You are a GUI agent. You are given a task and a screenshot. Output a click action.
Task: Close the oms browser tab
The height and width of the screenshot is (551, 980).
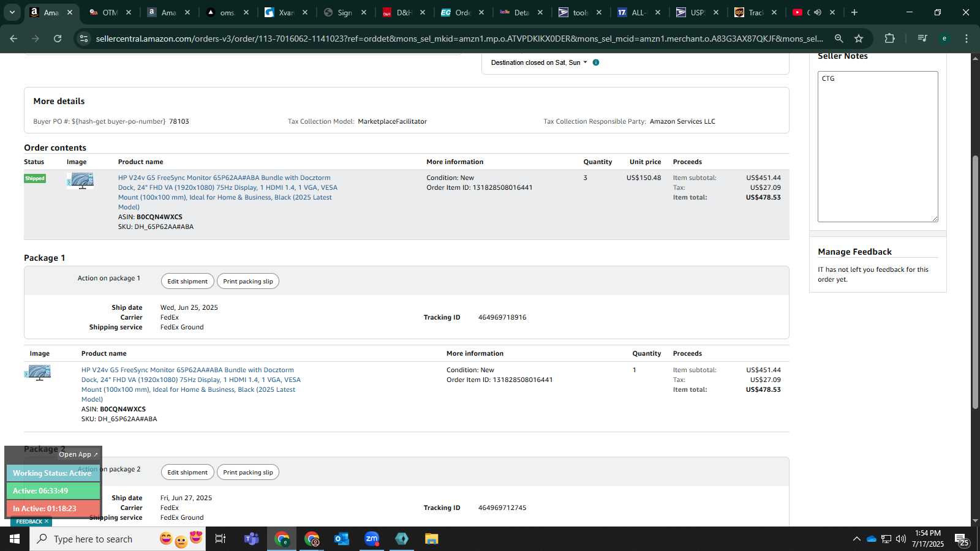[x=246, y=12]
